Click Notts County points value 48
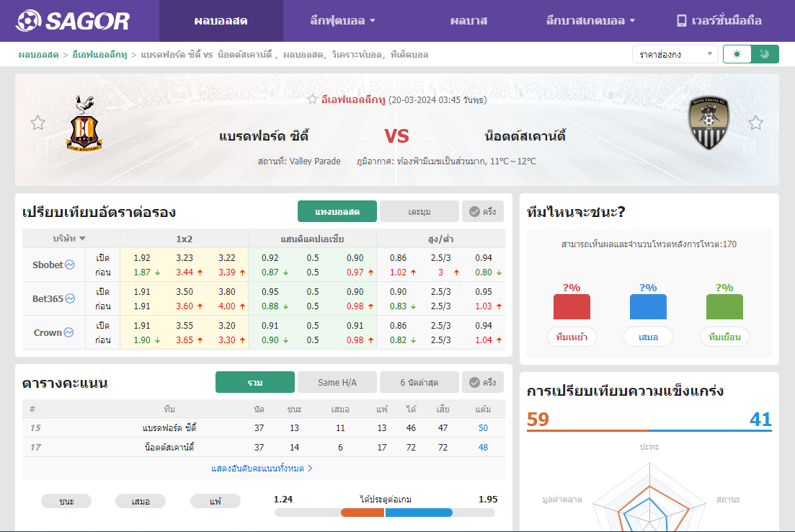The height and width of the screenshot is (532, 795). 483,448
